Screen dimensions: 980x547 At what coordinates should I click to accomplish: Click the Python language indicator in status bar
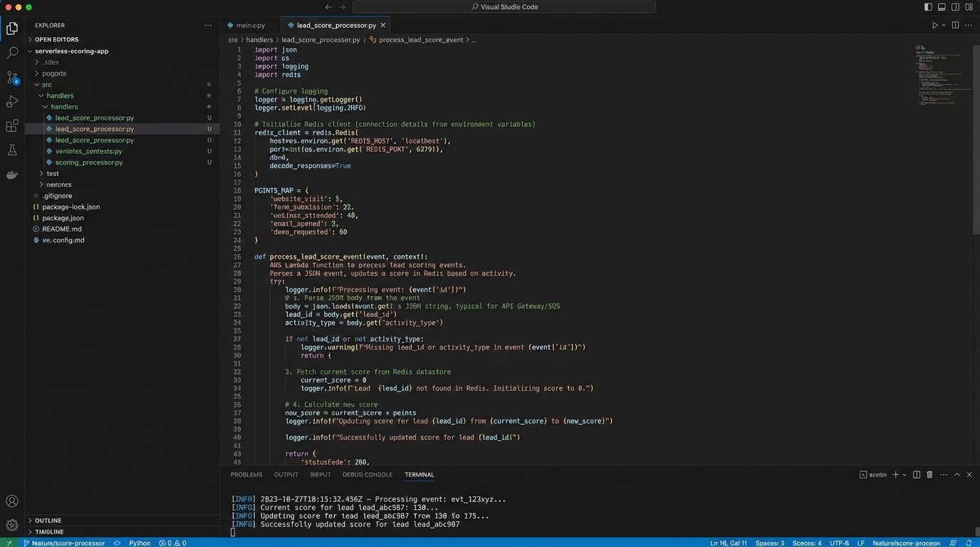pyautogui.click(x=140, y=543)
